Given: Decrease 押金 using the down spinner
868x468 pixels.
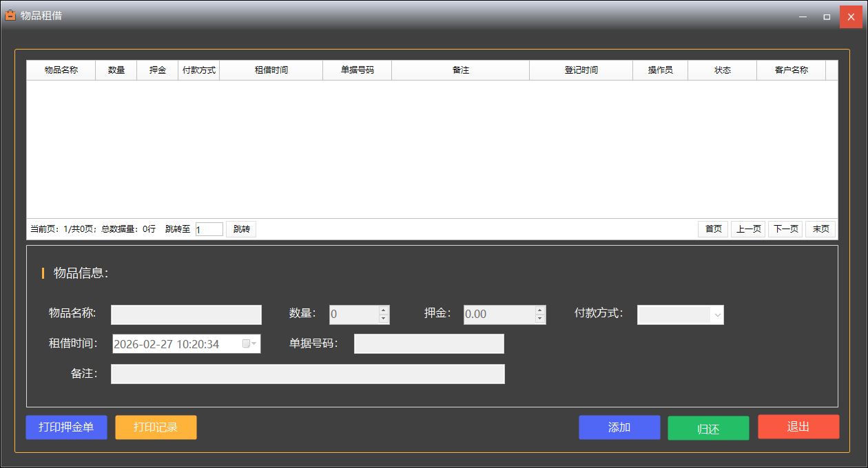Looking at the screenshot, I should 540,319.
